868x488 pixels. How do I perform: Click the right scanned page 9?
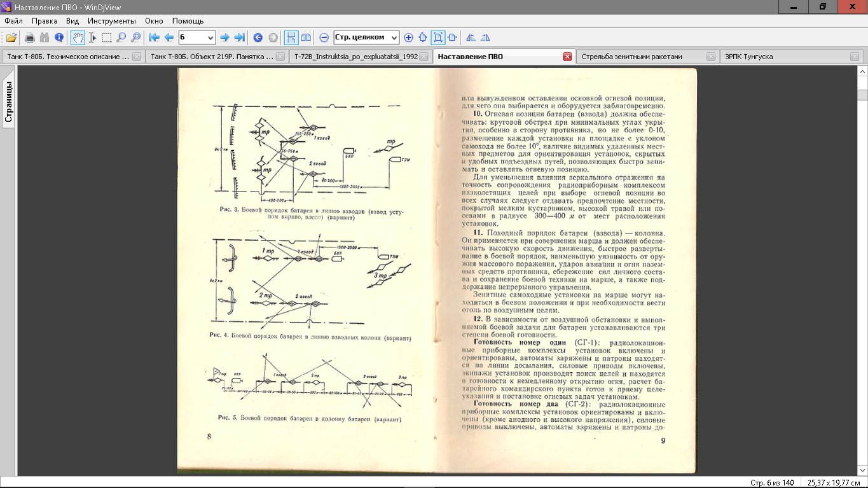pyautogui.click(x=567, y=270)
